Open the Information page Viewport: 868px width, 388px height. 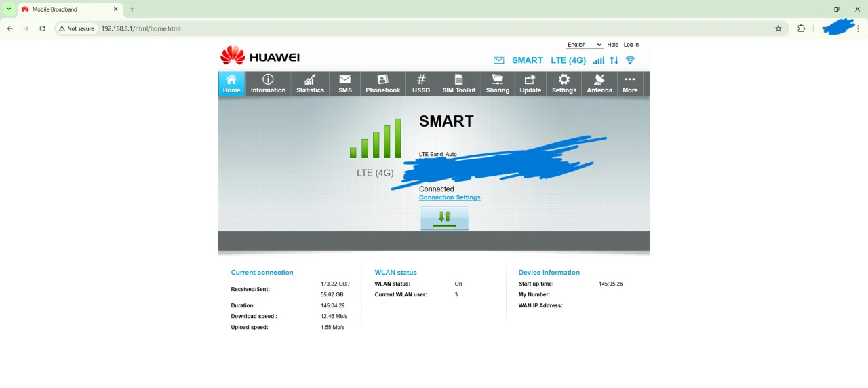click(268, 84)
